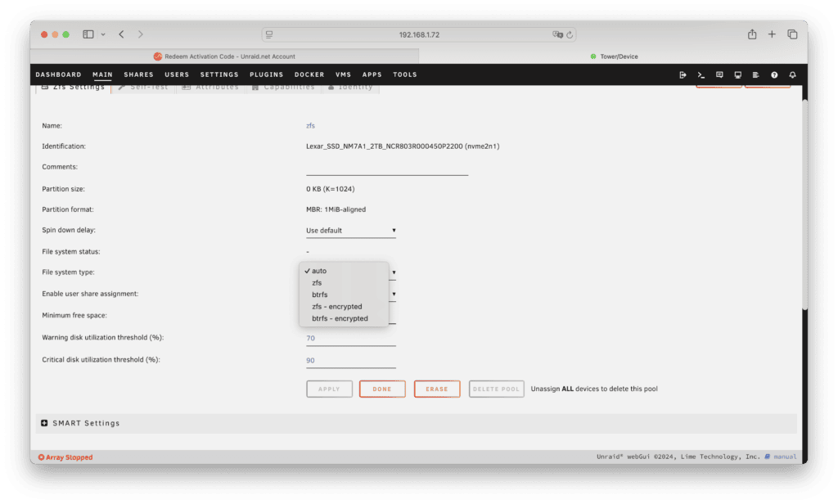The image size is (838, 504).
Task: Open the web terminal icon
Action: pyautogui.click(x=701, y=74)
